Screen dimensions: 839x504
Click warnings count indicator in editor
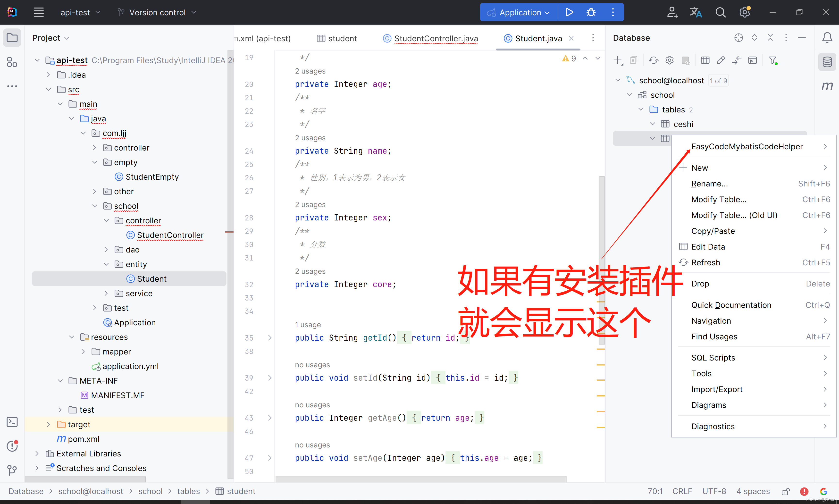(x=569, y=59)
